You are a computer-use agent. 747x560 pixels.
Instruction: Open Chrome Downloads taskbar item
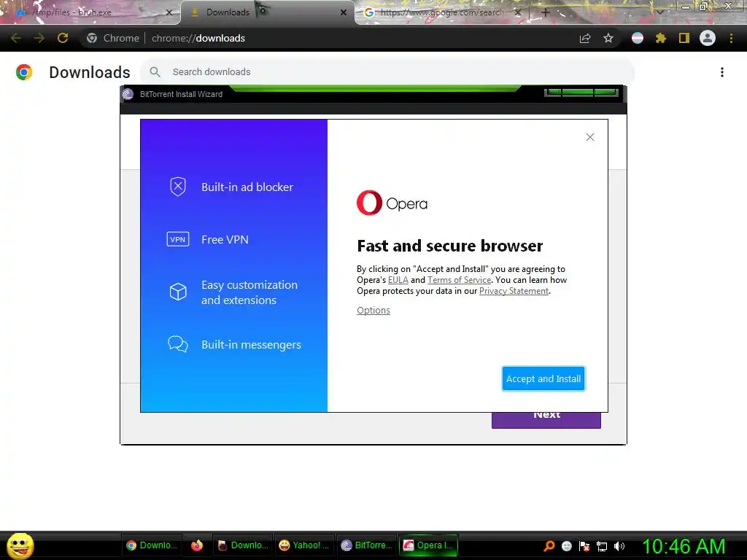[152, 545]
